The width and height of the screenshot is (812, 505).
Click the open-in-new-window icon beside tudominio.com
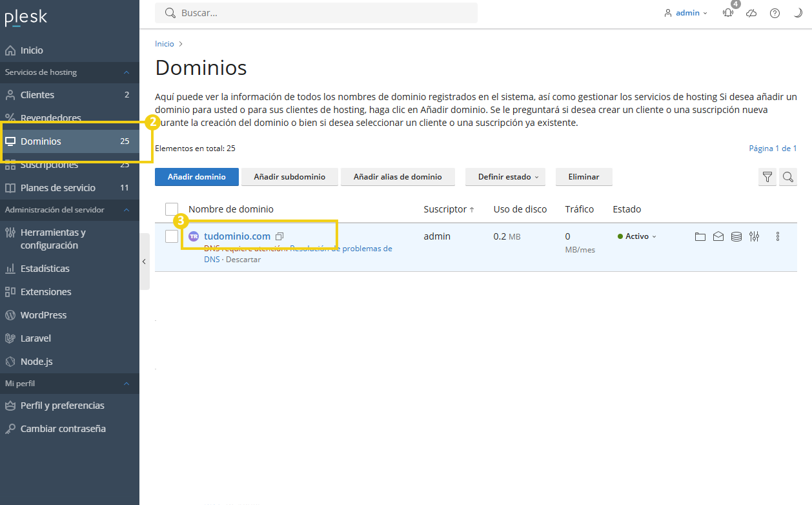coord(279,236)
